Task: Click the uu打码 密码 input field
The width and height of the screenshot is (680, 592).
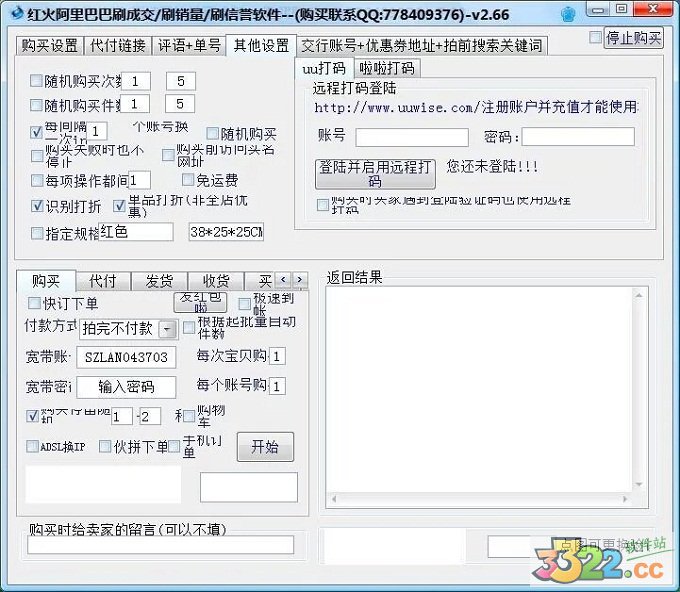Action: [578, 137]
